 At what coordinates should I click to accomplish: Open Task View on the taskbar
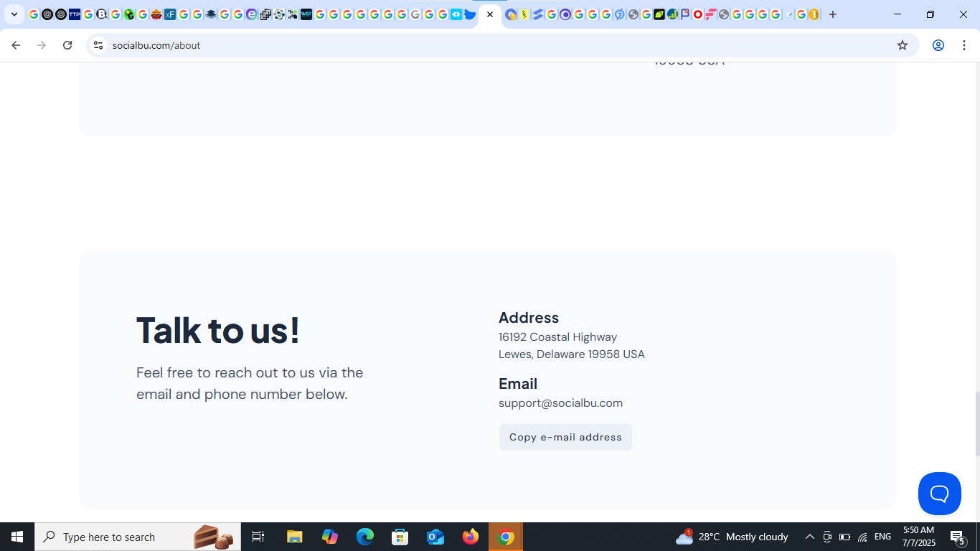[x=258, y=537]
